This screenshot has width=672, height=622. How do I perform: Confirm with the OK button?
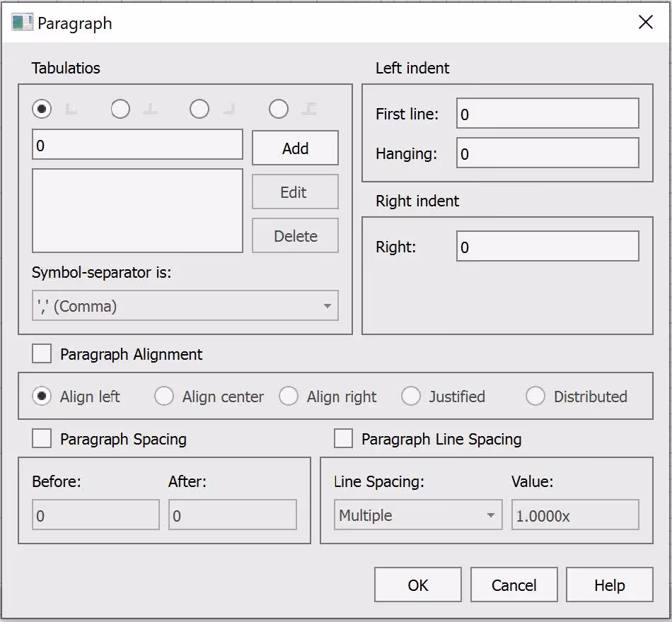(x=418, y=585)
